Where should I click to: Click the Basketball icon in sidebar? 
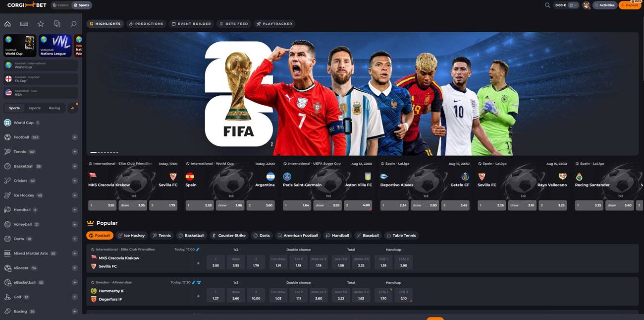[7, 166]
